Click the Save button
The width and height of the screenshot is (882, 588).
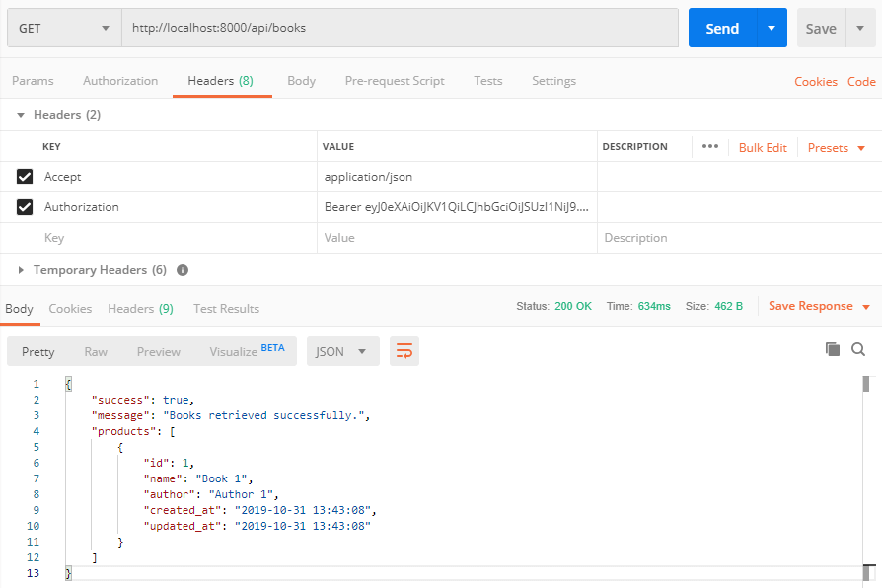(x=821, y=29)
